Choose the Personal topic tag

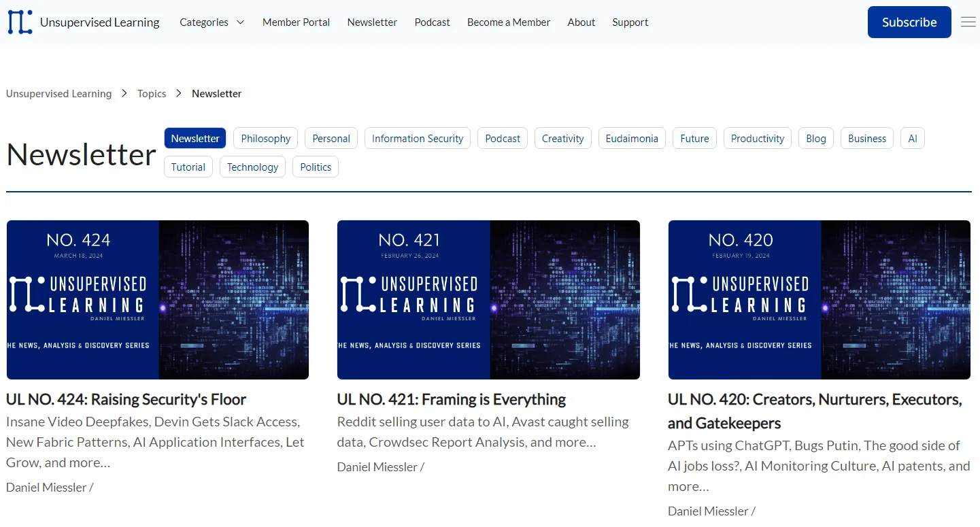click(x=331, y=138)
